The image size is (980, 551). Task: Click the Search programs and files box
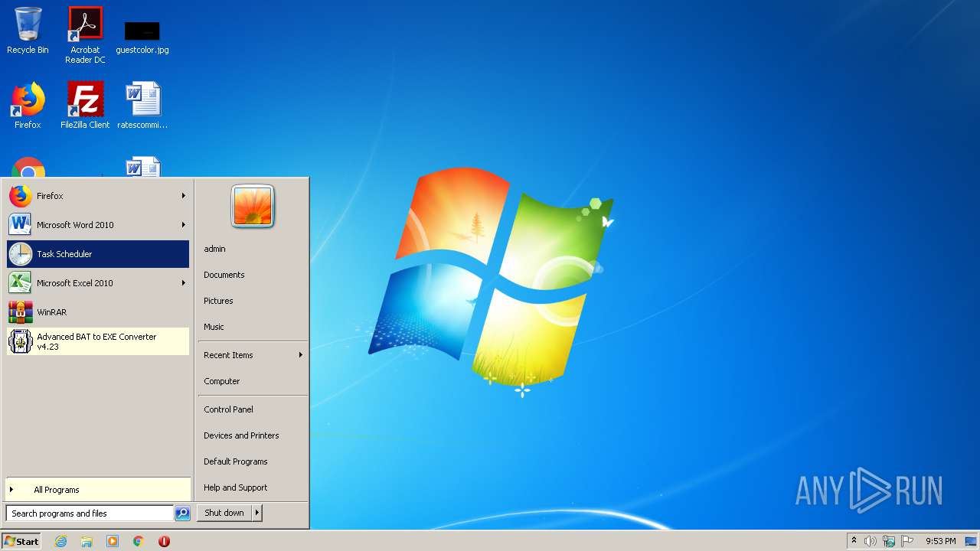tap(90, 514)
